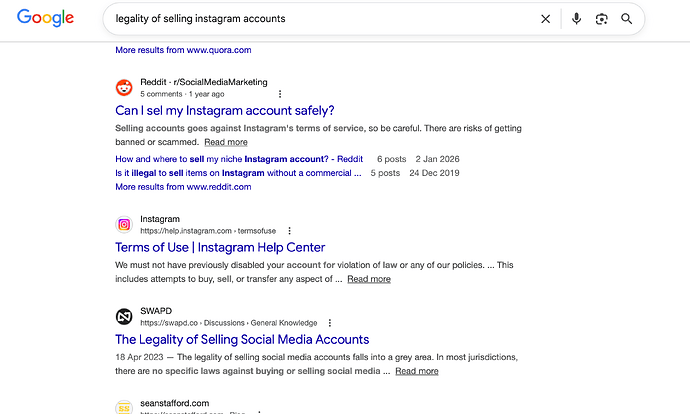Click Read more on SWAPD snippet
Viewport: 690px width, 414px height.
(417, 371)
